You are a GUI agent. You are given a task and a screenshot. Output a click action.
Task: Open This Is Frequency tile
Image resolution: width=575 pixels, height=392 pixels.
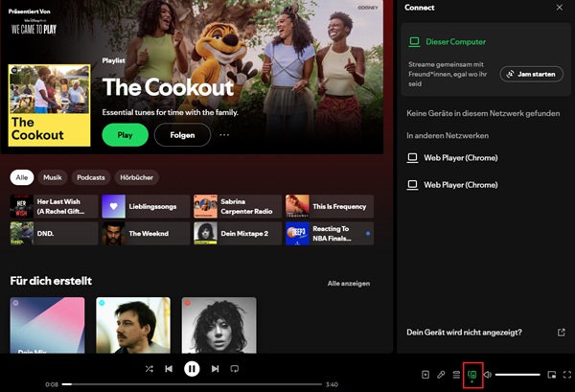pyautogui.click(x=330, y=206)
